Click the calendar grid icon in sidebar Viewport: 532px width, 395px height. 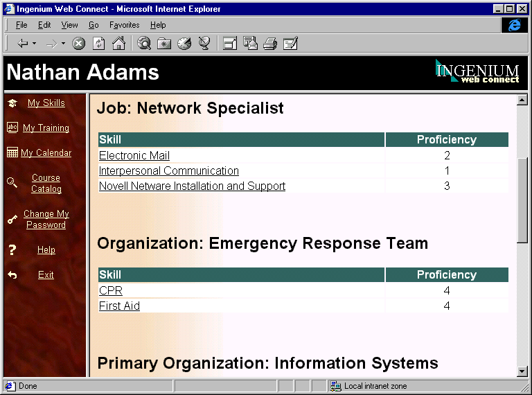coord(12,152)
